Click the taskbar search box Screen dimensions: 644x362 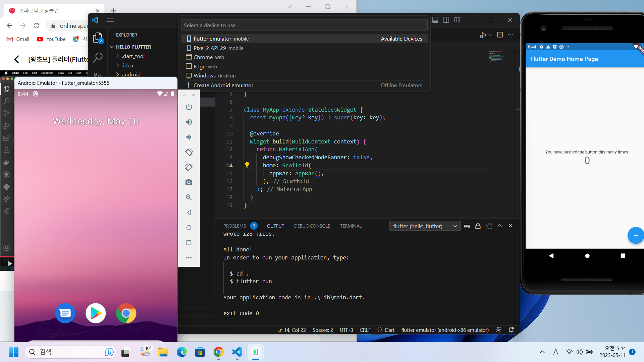(70, 352)
